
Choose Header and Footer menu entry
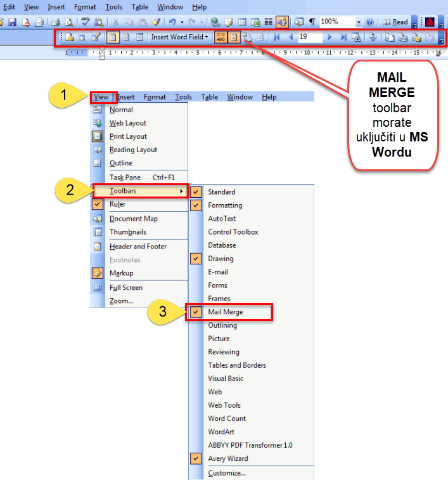pos(139,247)
